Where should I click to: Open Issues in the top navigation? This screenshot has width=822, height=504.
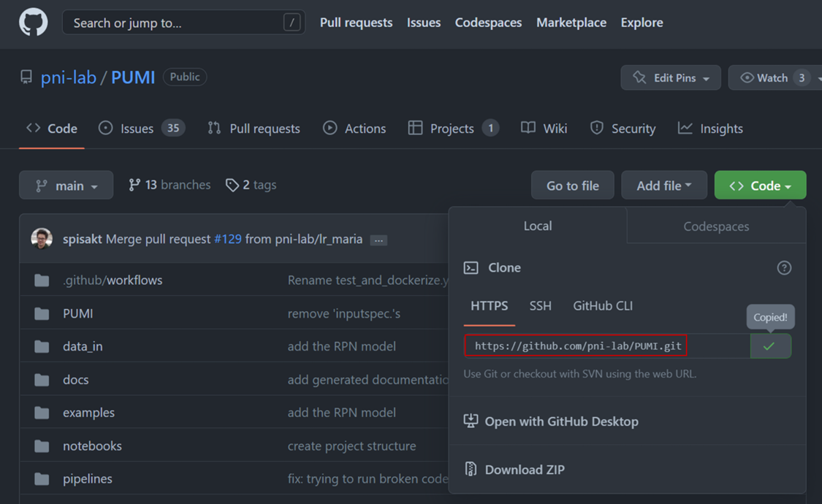pyautogui.click(x=424, y=23)
